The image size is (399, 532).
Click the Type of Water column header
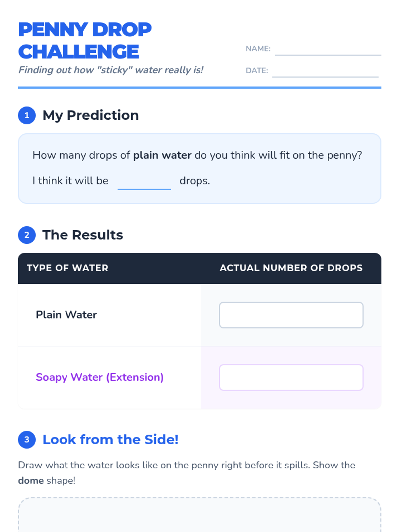click(67, 268)
